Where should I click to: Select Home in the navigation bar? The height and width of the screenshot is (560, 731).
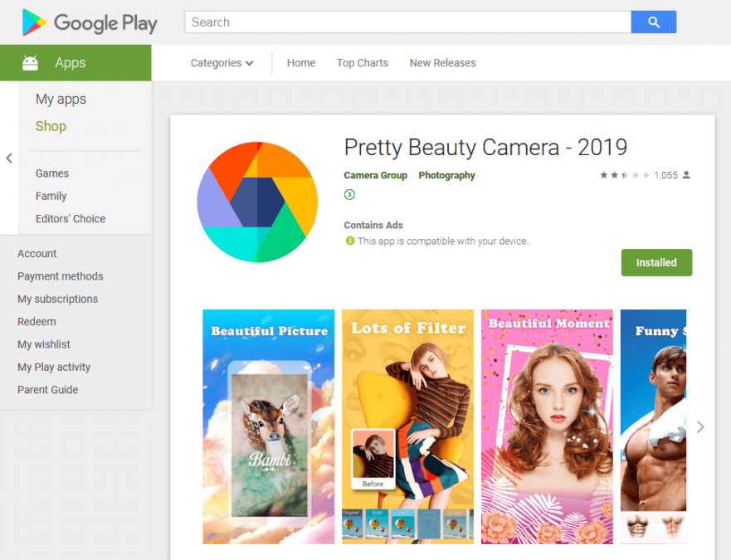301,63
